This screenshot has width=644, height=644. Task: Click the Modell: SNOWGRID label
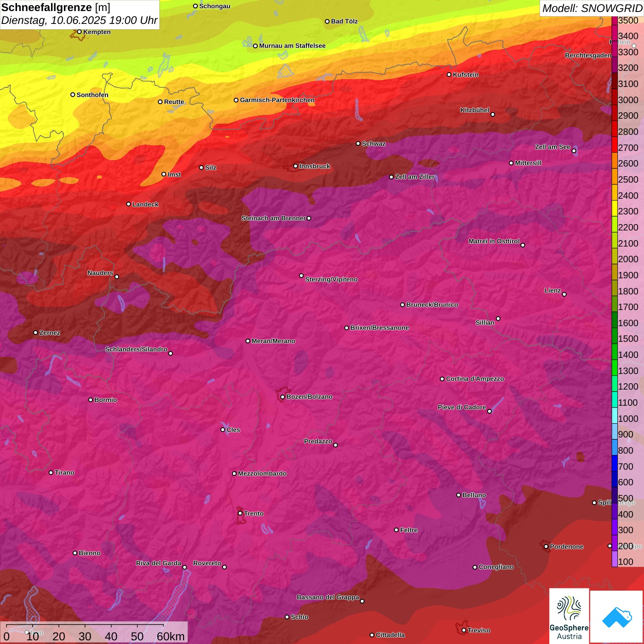[x=592, y=8]
